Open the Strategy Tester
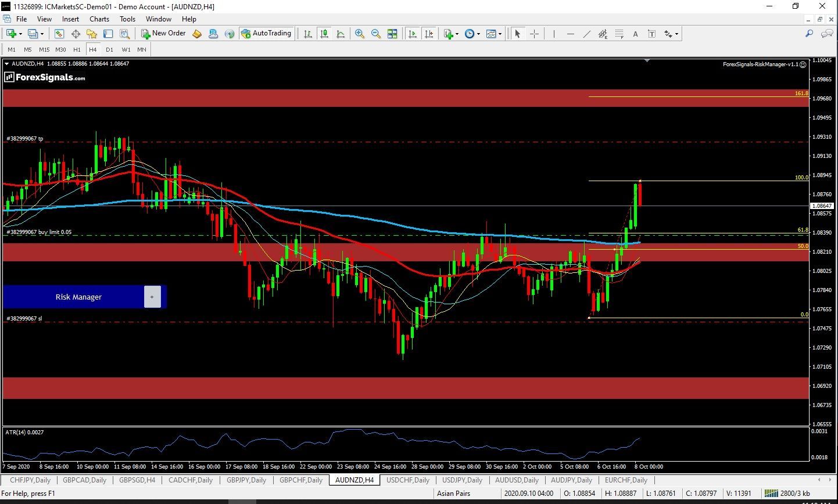The width and height of the screenshot is (838, 504). point(124,34)
